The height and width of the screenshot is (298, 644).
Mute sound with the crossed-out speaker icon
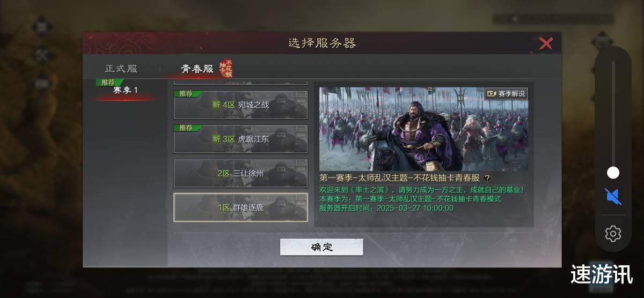pos(613,197)
